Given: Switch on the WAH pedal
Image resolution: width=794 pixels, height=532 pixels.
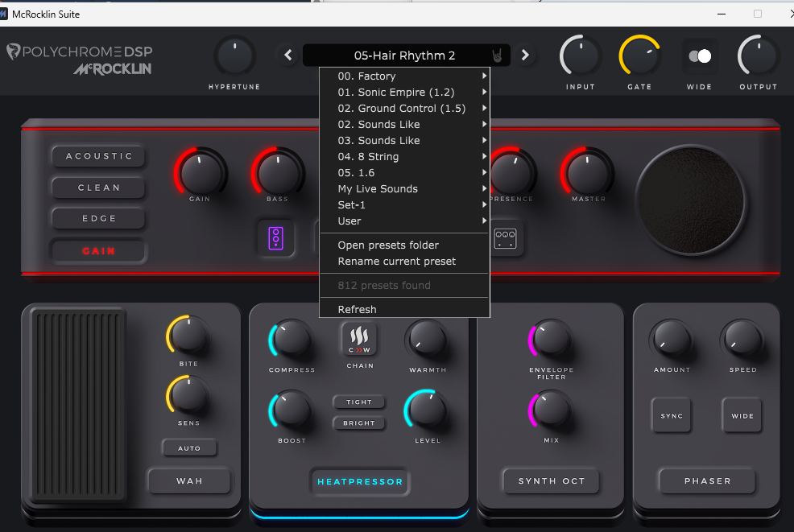Looking at the screenshot, I should (x=189, y=480).
